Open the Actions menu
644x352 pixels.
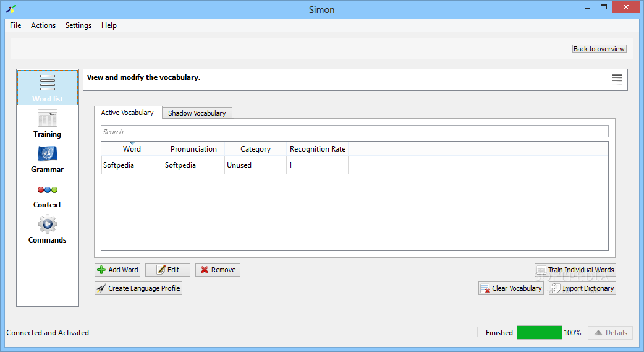point(43,25)
